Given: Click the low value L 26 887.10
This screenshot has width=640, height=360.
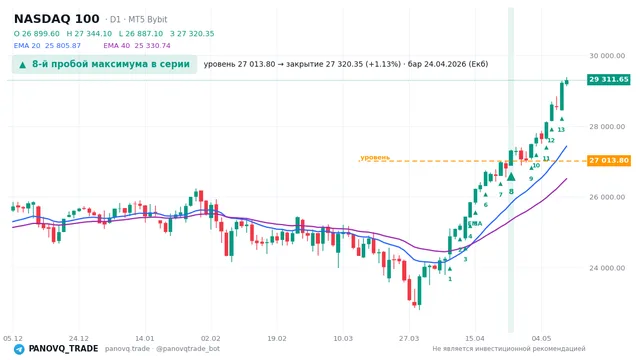Looking at the screenshot, I should click(141, 34).
